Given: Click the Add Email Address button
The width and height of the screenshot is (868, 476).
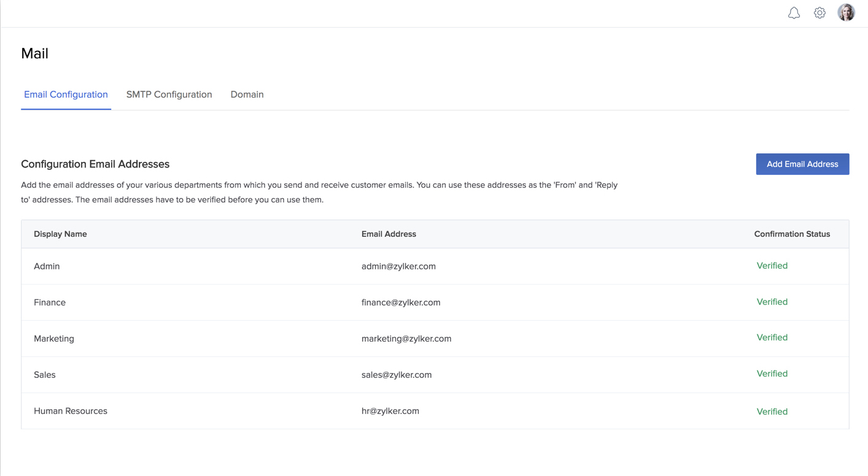Looking at the screenshot, I should (x=802, y=164).
